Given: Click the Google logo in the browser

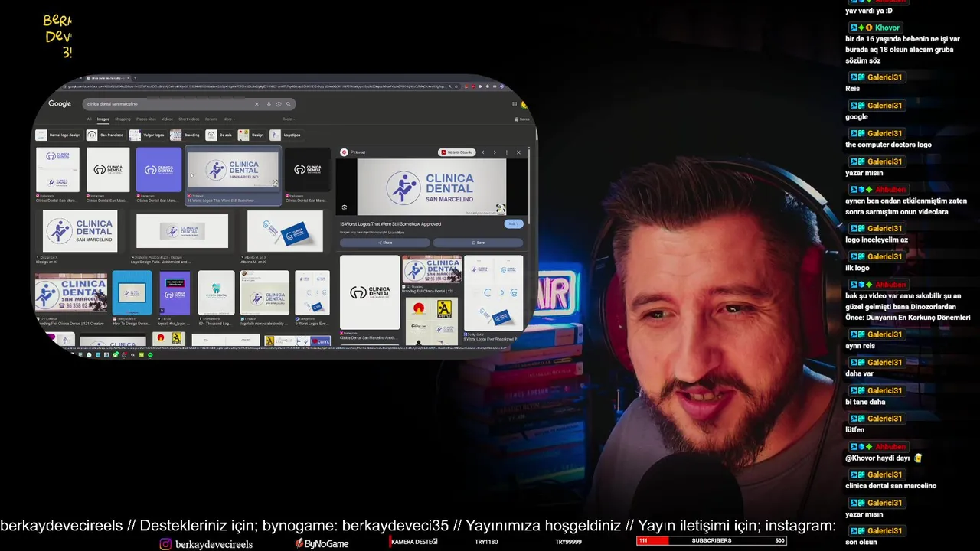Looking at the screenshot, I should point(60,103).
